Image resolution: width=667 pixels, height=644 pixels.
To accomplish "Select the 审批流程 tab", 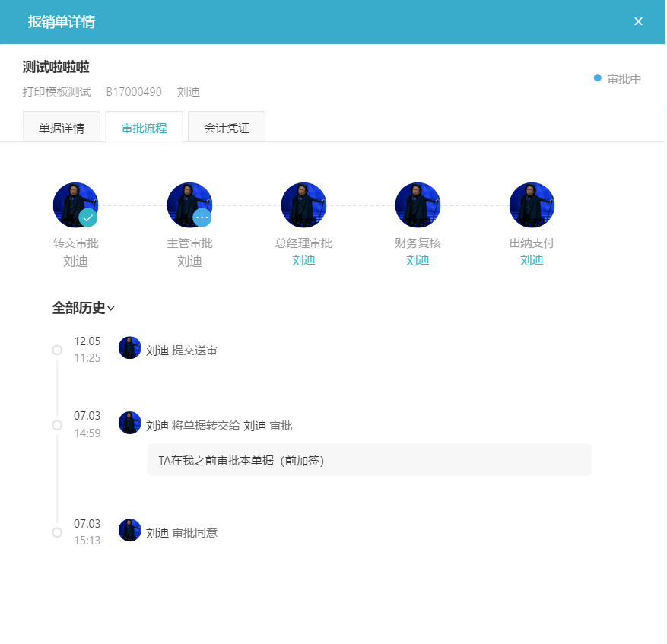I will point(145,127).
